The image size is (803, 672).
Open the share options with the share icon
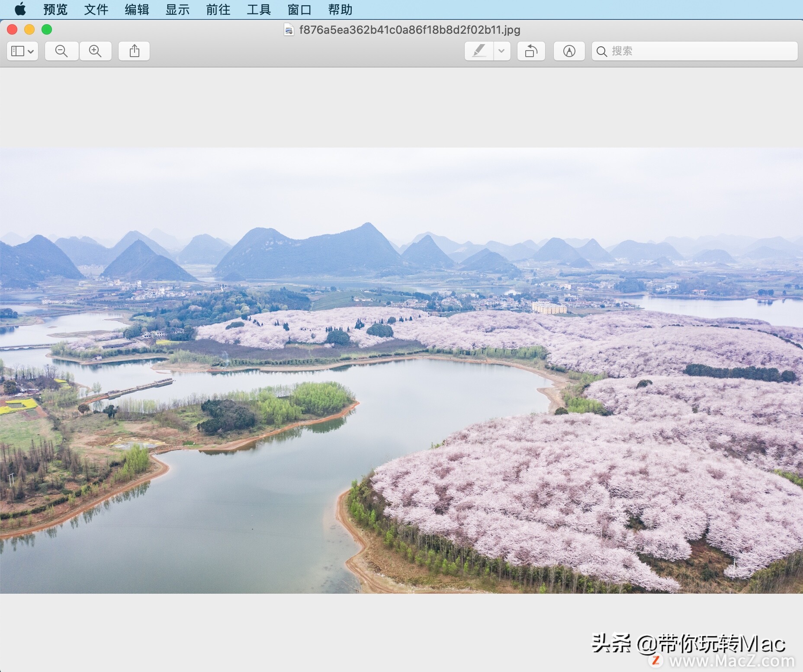134,51
